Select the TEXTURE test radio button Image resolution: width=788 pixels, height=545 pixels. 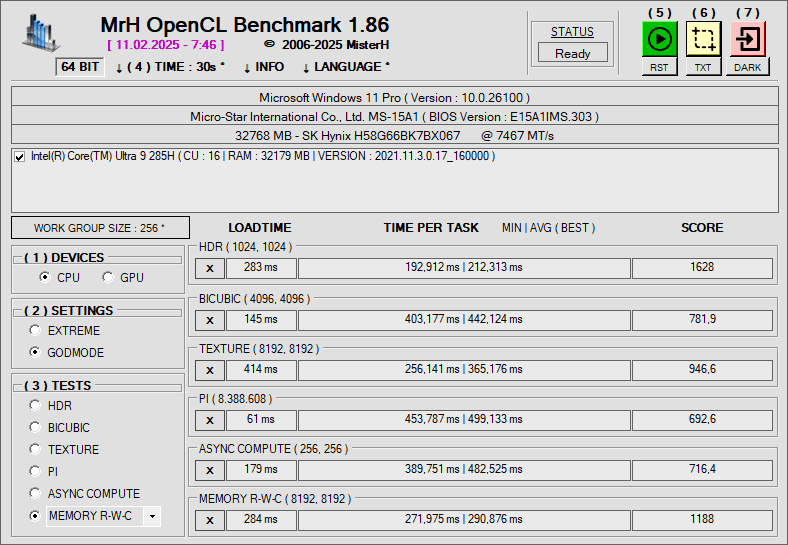click(x=35, y=449)
